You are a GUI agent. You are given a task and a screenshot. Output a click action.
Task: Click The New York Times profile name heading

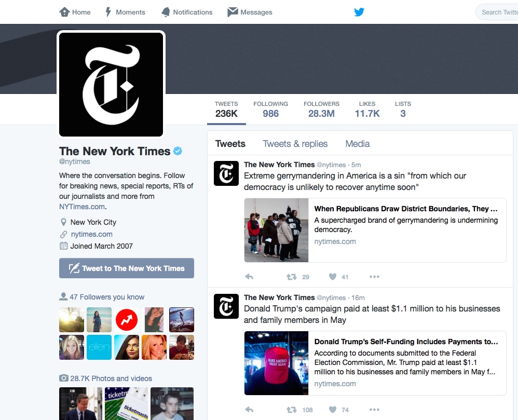point(115,151)
